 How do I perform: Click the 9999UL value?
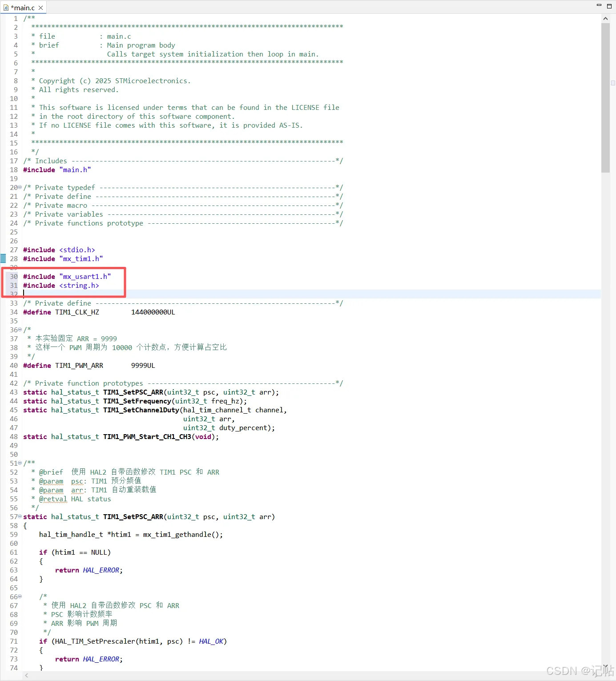143,365
